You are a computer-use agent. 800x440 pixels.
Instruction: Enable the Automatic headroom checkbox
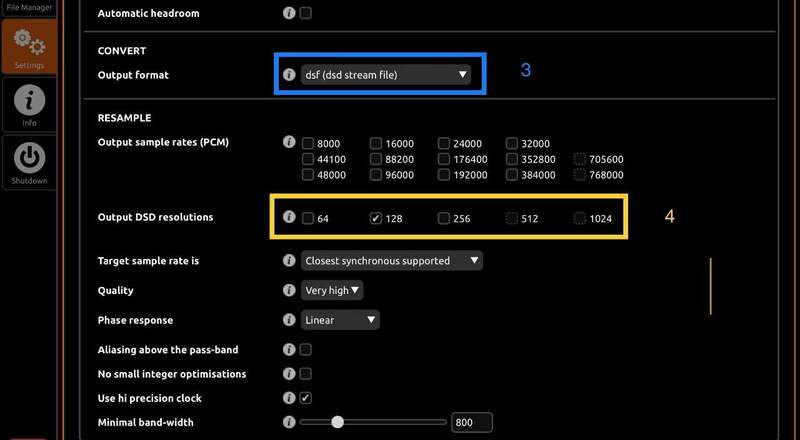pos(306,13)
